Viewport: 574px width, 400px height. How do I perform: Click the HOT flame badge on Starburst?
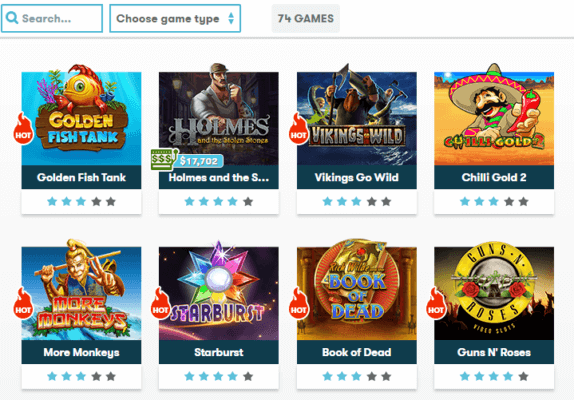[x=160, y=303]
